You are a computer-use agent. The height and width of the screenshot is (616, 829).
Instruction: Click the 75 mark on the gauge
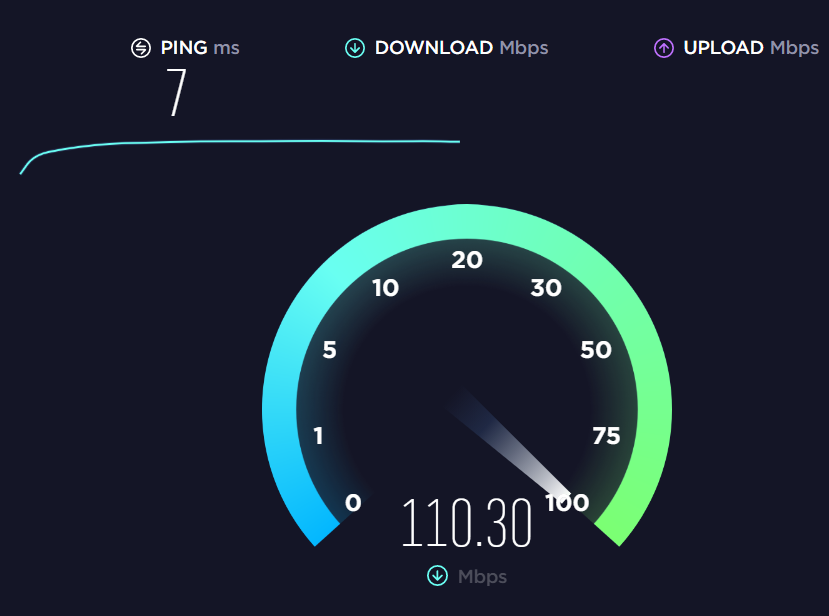coord(606,436)
